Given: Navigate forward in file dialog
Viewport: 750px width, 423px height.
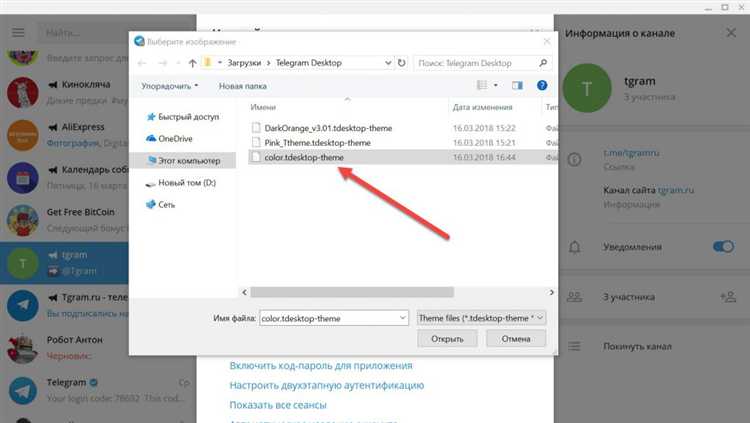Looking at the screenshot, I should [x=163, y=63].
